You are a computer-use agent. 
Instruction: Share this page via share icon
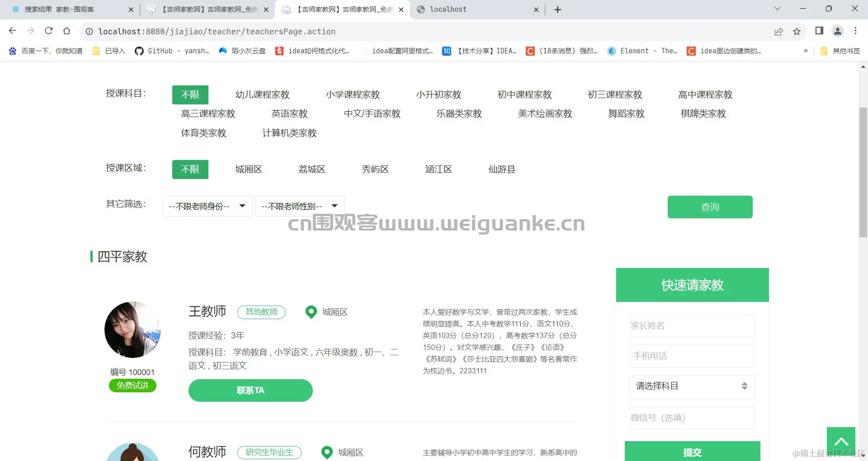778,31
